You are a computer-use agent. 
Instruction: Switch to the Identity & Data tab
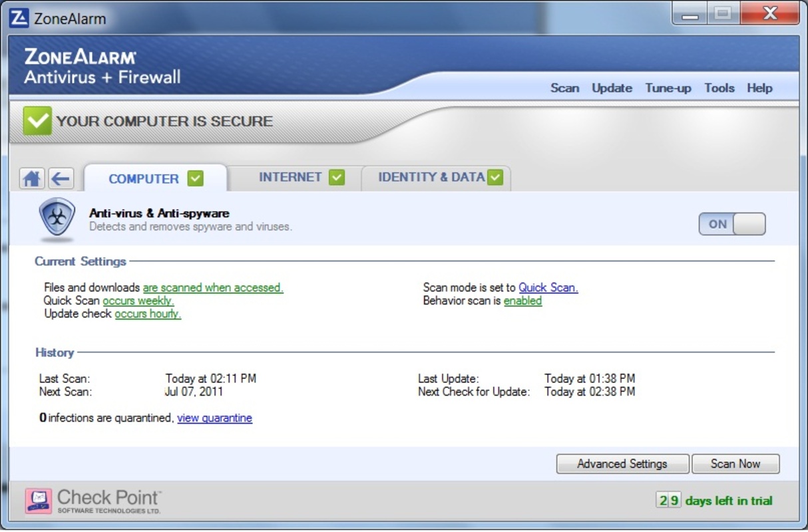pos(431,178)
